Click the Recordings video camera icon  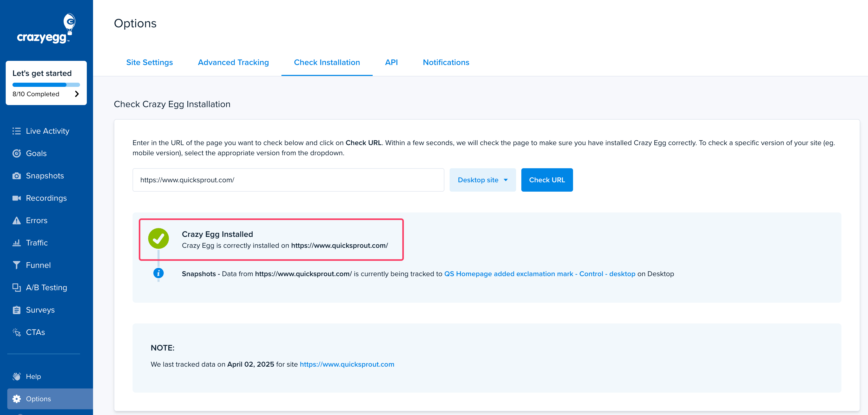click(17, 198)
